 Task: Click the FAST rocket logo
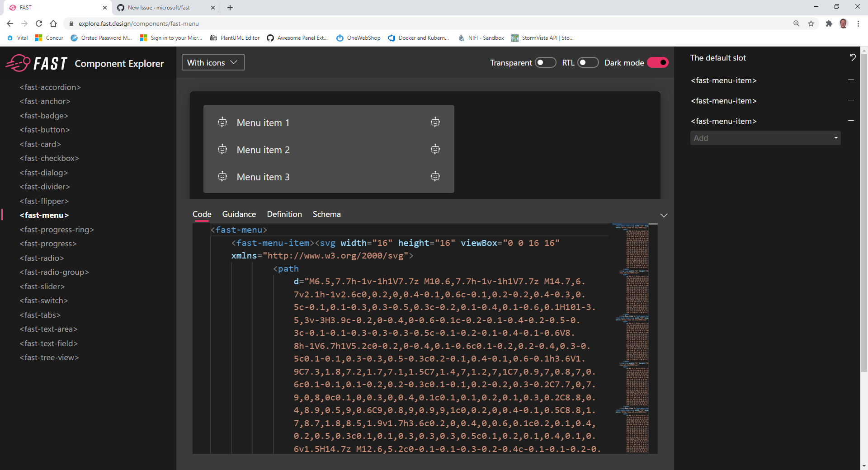coord(17,63)
